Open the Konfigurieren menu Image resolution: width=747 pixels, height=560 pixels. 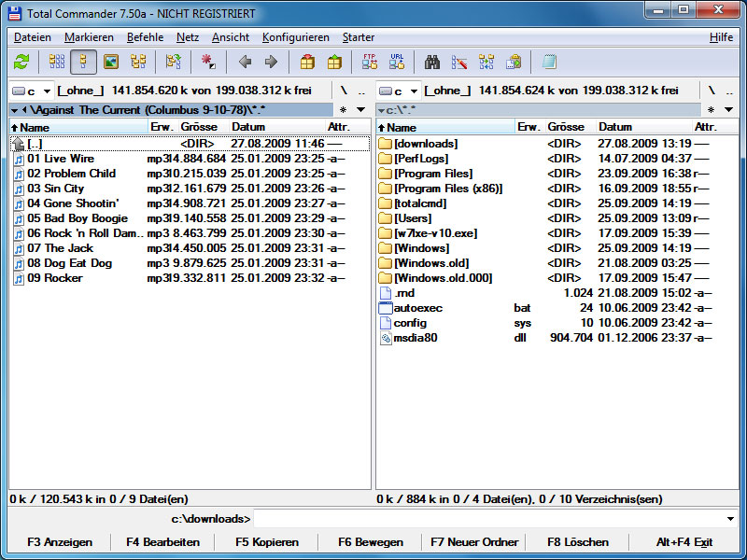pyautogui.click(x=296, y=37)
